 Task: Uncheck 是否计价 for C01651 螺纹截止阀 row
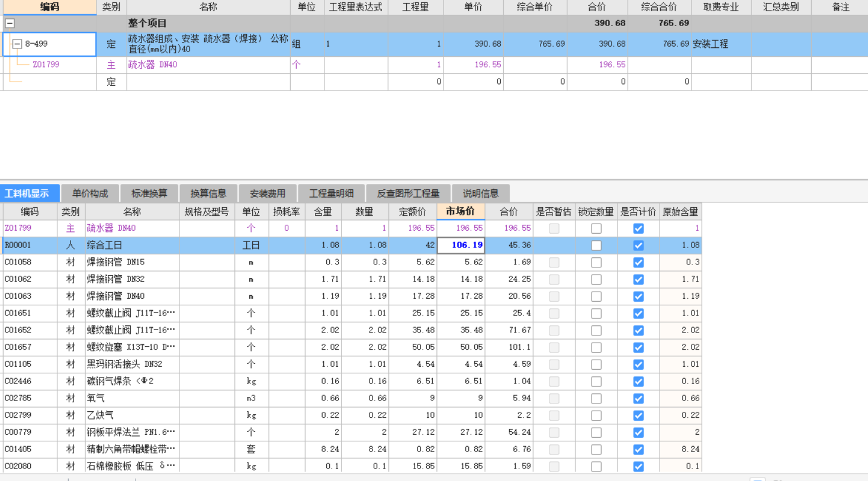click(638, 314)
